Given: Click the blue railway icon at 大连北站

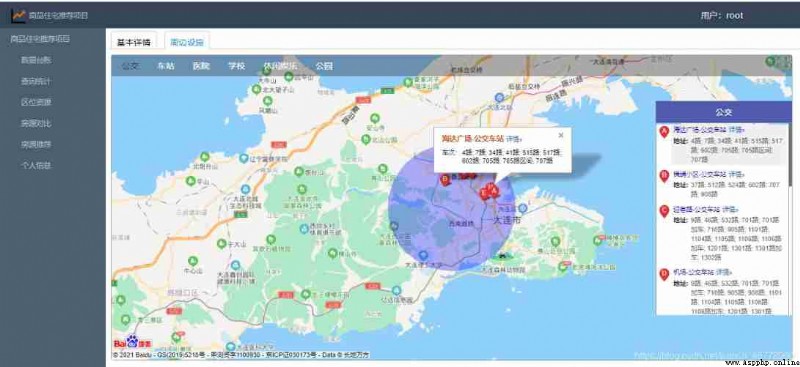Looking at the screenshot, I should point(499,97).
